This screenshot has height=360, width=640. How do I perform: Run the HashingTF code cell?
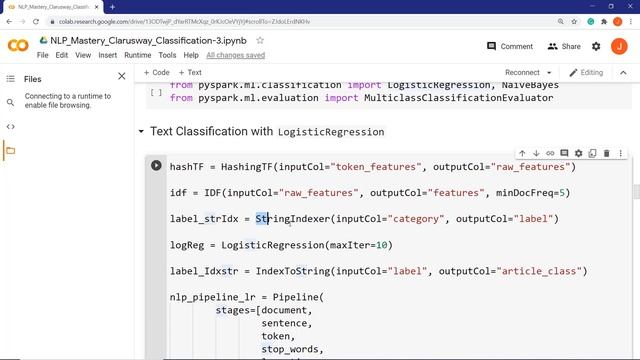[x=156, y=165]
